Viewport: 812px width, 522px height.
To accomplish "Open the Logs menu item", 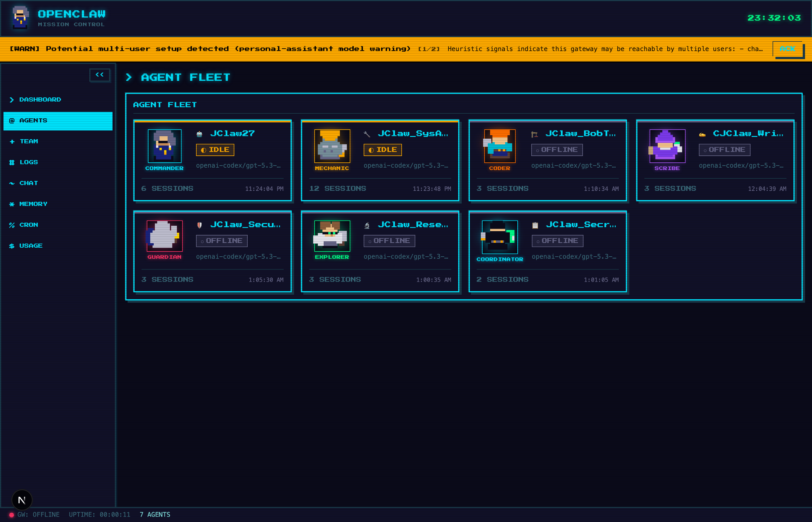I will (28, 162).
